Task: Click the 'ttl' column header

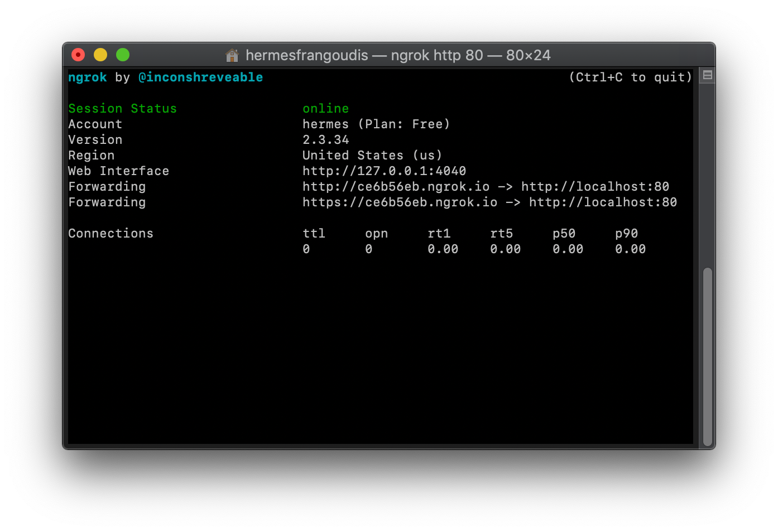Action: click(314, 234)
